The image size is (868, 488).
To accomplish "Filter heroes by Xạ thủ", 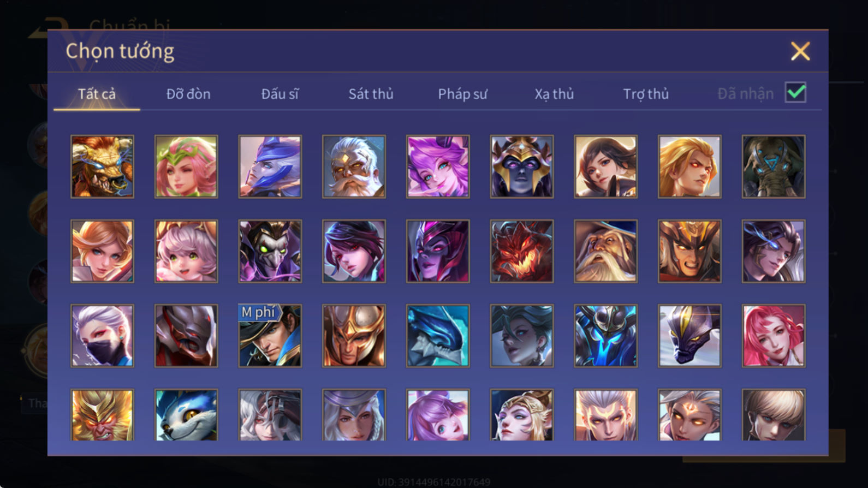I will coord(554,94).
